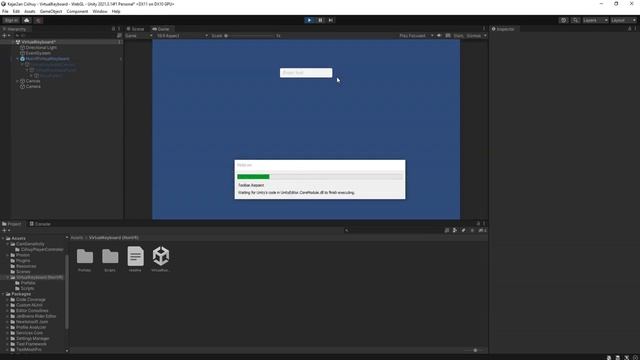Open the Hierarchy panel options menu
Screen dimensions: 640x360
119,29
